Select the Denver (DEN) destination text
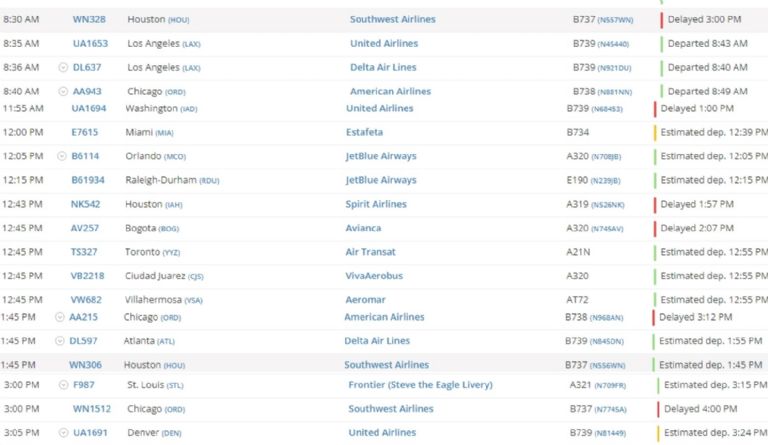The height and width of the screenshot is (445, 768). tap(154, 433)
